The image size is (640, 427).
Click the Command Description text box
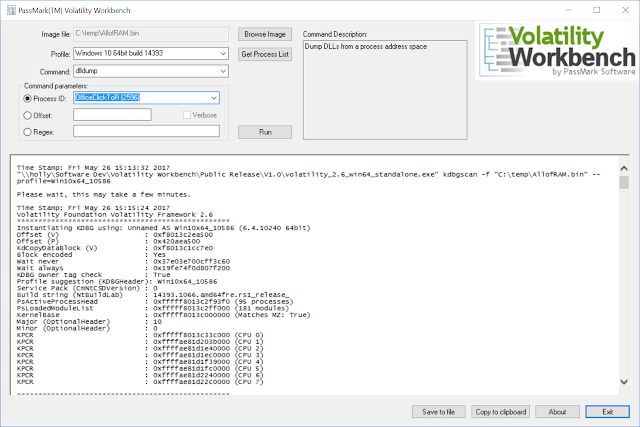385,90
